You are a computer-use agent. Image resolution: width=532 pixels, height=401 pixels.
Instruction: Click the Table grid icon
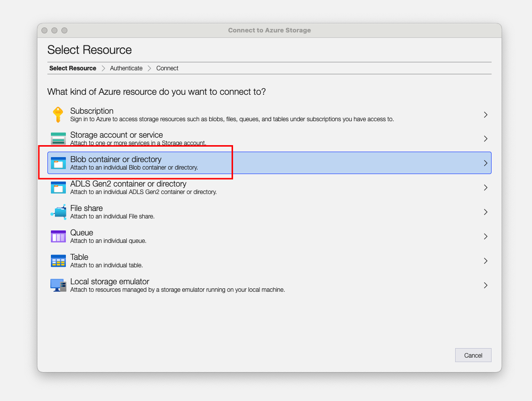[58, 261]
